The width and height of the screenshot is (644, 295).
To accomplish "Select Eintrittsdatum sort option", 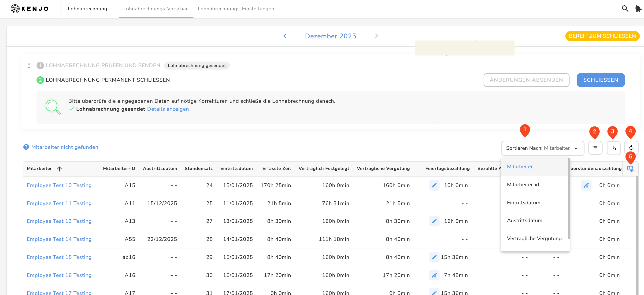I will click(x=523, y=203).
